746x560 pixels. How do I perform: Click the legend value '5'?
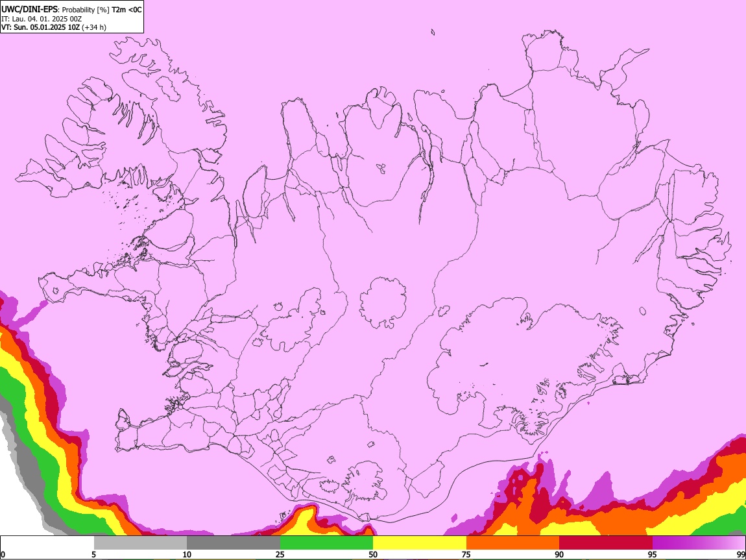[93, 555]
